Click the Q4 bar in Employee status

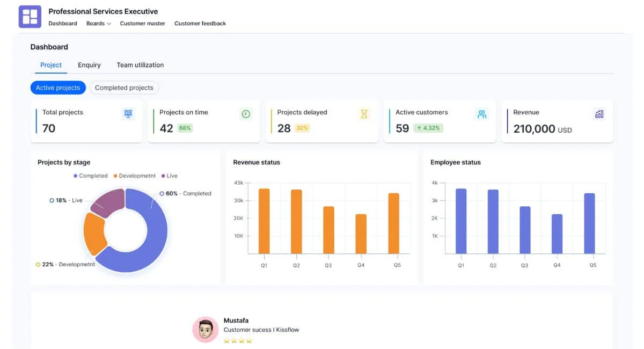pyautogui.click(x=557, y=234)
